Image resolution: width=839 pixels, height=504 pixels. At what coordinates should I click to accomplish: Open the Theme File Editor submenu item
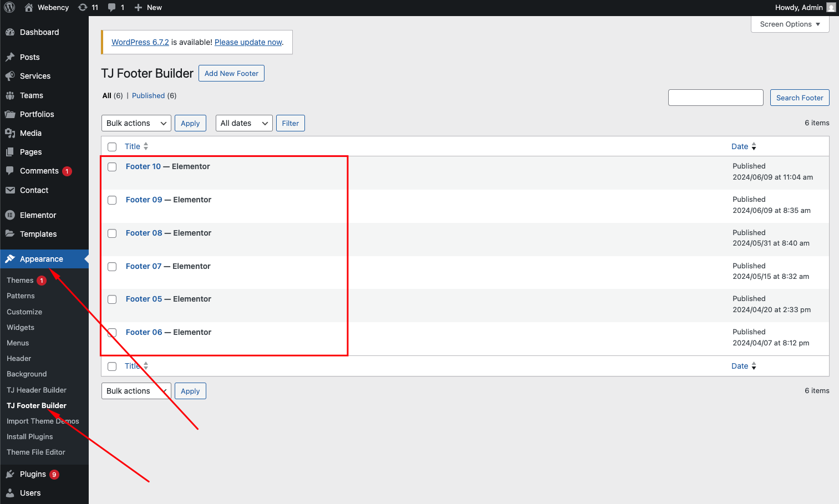(x=36, y=452)
